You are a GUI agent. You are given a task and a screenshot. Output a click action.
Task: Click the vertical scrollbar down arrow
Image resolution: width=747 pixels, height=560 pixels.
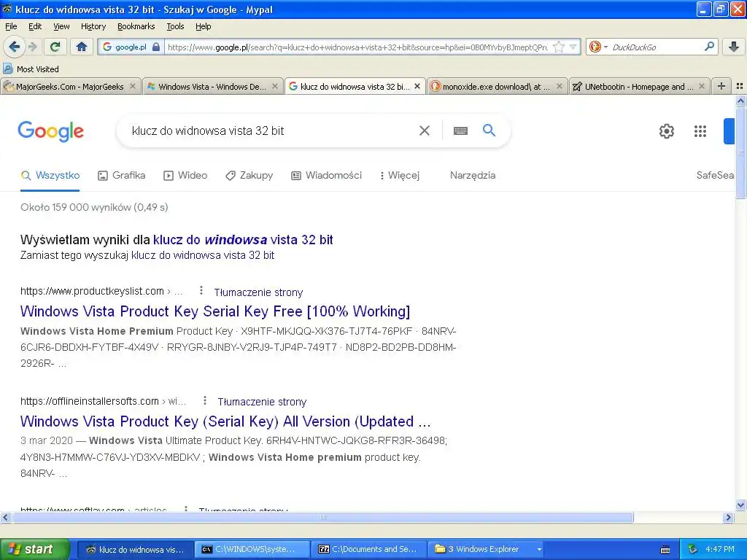point(740,505)
